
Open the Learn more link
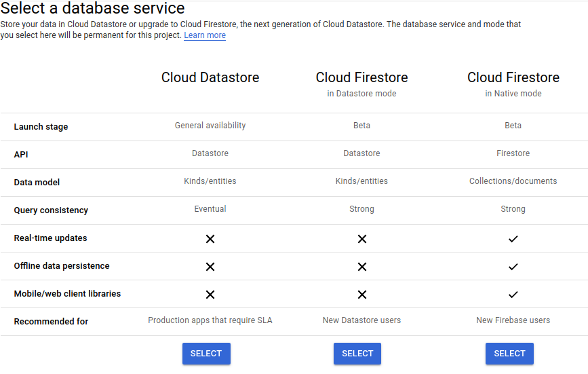205,35
